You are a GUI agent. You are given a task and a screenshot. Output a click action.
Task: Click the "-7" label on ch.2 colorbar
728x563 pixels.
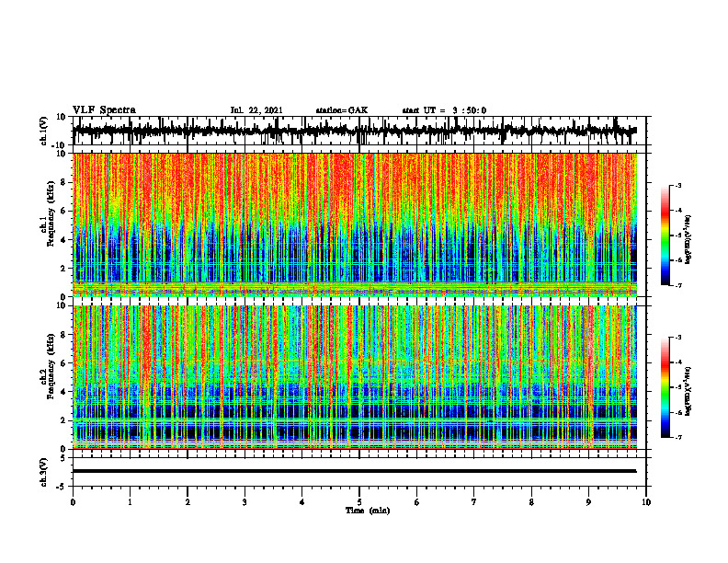coord(678,437)
